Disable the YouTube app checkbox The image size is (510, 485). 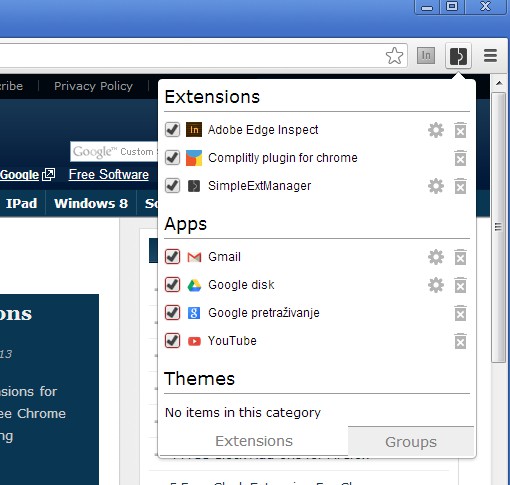tap(172, 340)
